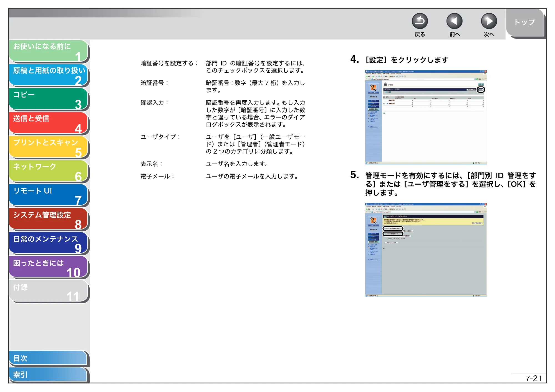This screenshot has width=555, height=392.
Task: Click the 電子メール label
Action: pyautogui.click(x=157, y=176)
